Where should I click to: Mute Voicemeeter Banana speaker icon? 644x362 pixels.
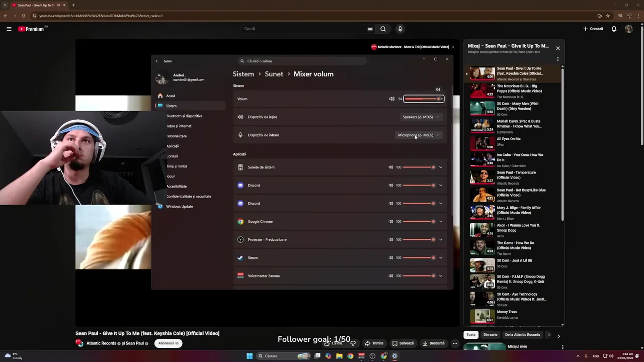click(x=390, y=276)
